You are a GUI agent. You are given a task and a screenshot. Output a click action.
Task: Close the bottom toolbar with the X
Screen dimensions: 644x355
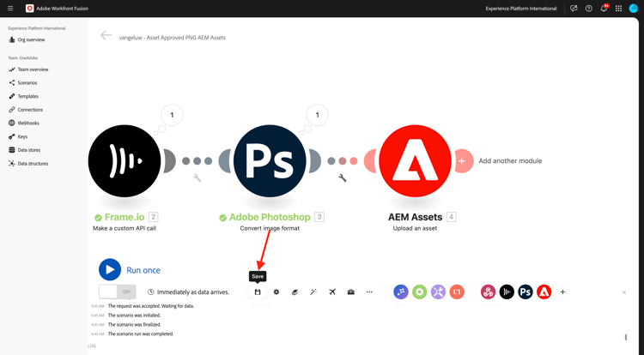click(624, 292)
